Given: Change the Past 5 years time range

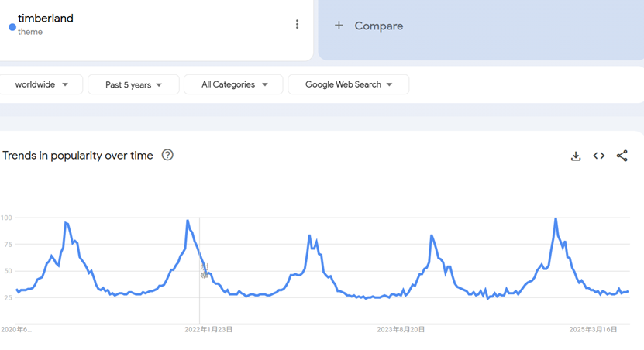Looking at the screenshot, I should point(133,84).
